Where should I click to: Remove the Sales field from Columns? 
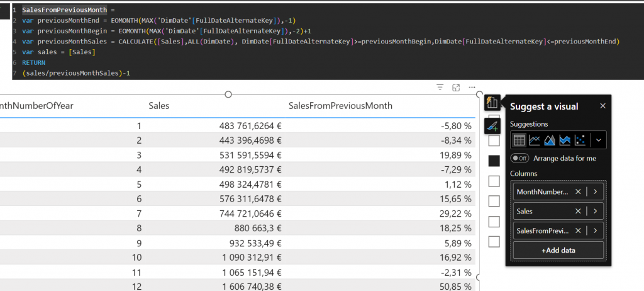tap(578, 211)
